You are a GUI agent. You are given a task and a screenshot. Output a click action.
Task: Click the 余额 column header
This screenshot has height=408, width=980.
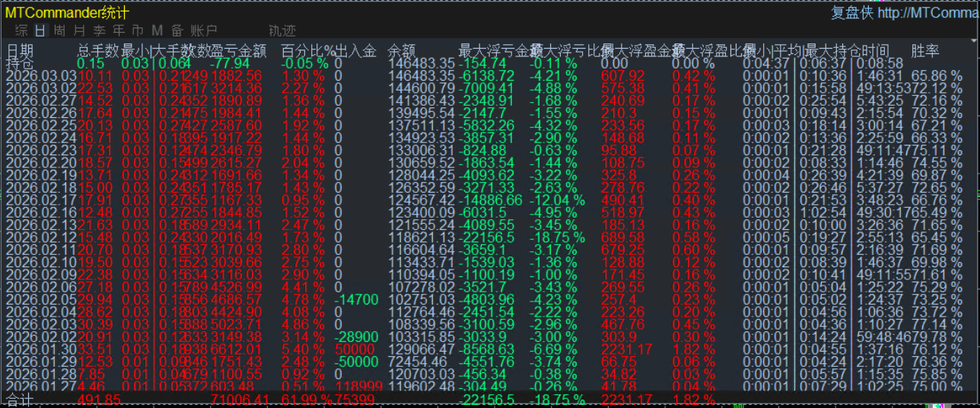401,51
